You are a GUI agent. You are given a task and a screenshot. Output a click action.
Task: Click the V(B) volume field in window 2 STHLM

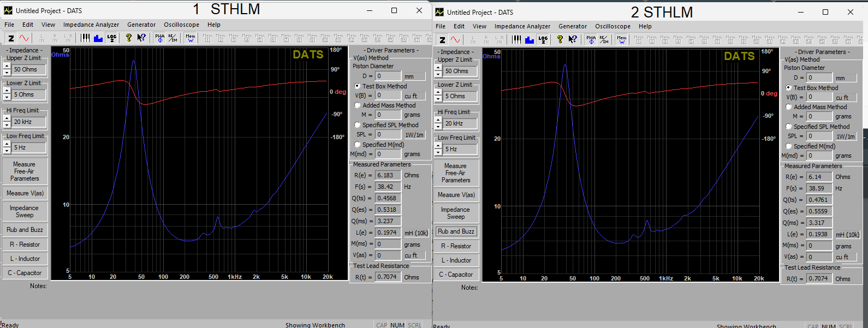coord(819,97)
